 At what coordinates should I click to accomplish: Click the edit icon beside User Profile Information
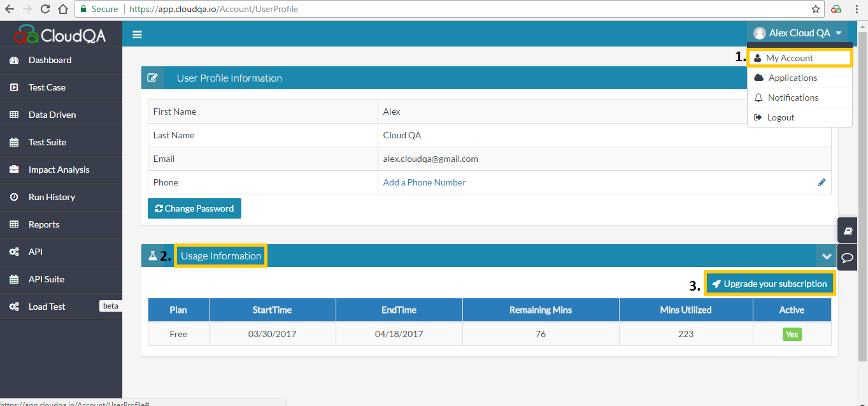[x=153, y=78]
